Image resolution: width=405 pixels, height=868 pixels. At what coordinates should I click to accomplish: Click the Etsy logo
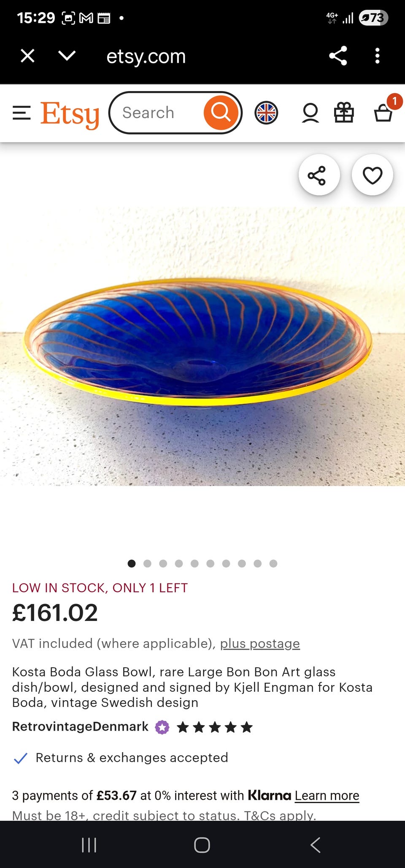pyautogui.click(x=70, y=114)
